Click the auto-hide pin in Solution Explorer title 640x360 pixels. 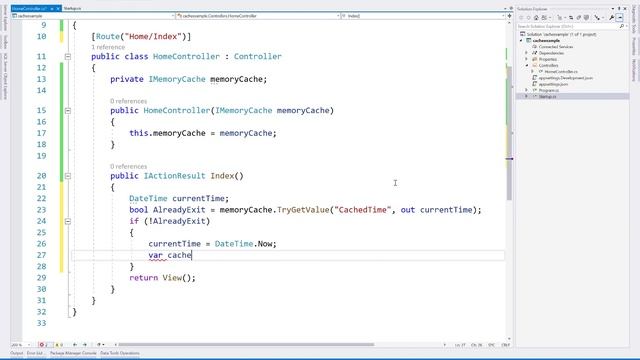pos(619,9)
